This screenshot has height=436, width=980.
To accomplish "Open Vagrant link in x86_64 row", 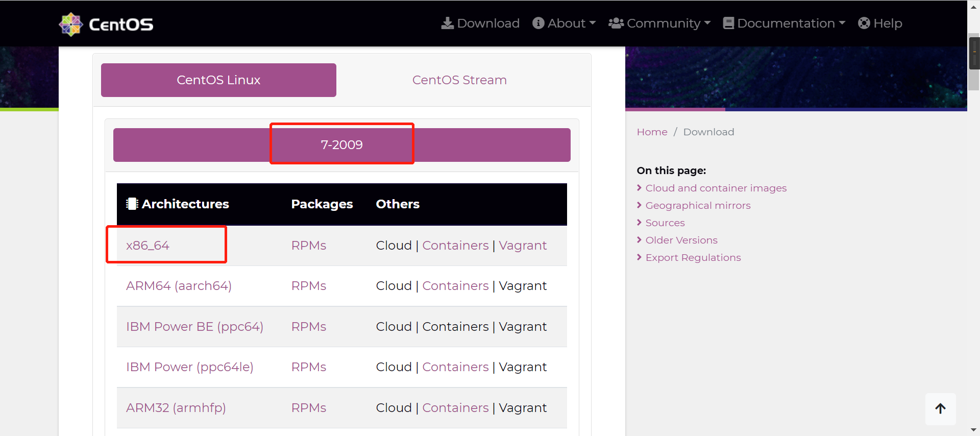I will point(523,246).
